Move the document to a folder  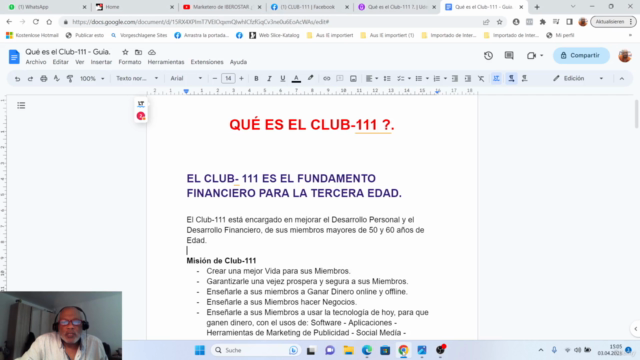coord(138,52)
